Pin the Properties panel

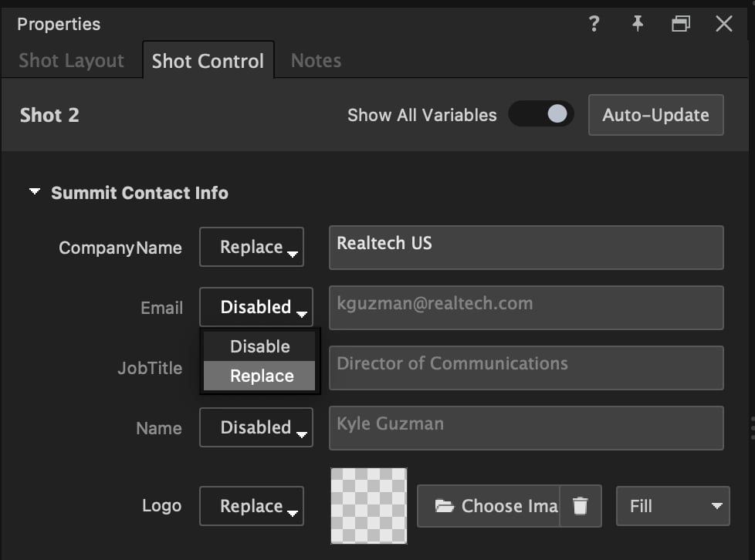click(638, 24)
